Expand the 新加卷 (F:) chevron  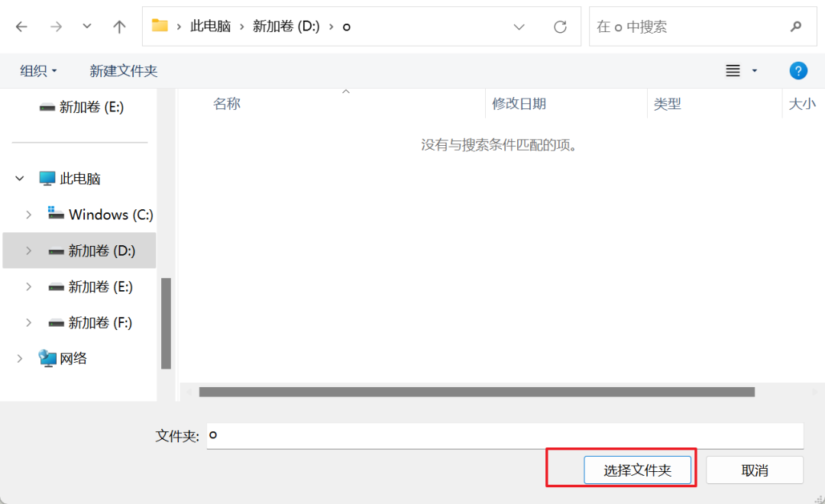(x=28, y=322)
